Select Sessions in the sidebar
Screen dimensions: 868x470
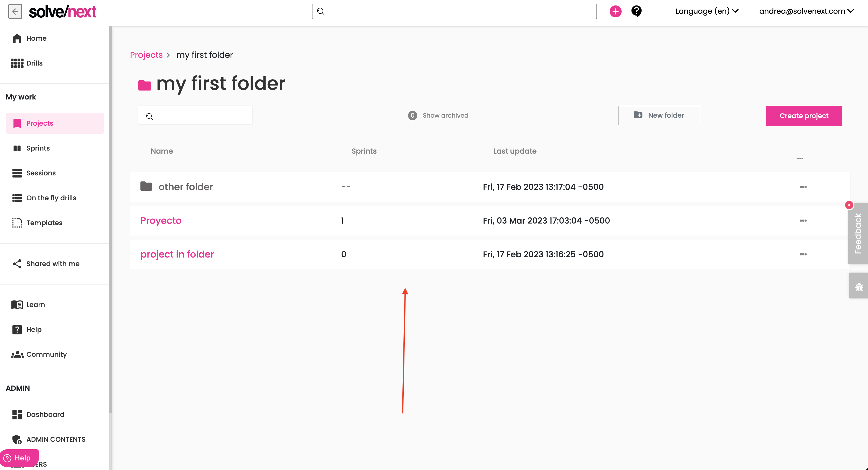tap(41, 173)
